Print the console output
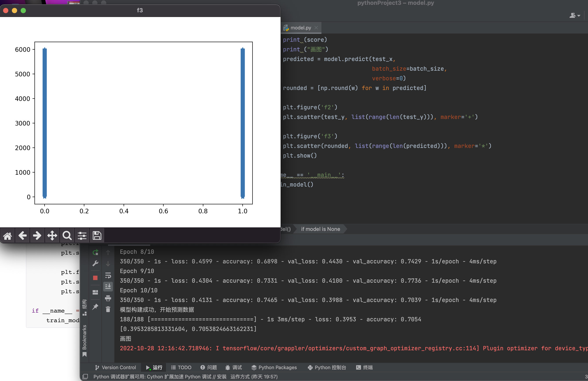This screenshot has width=588, height=381. coord(108,298)
